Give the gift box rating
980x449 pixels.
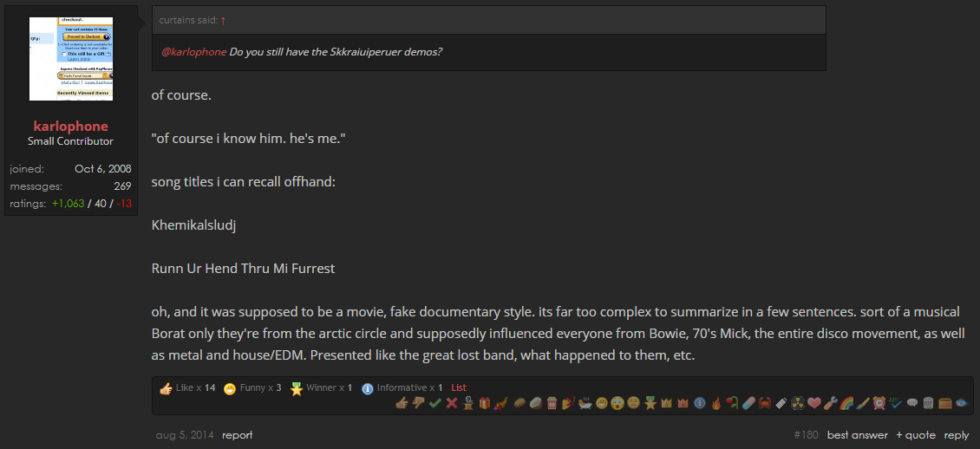[485, 403]
